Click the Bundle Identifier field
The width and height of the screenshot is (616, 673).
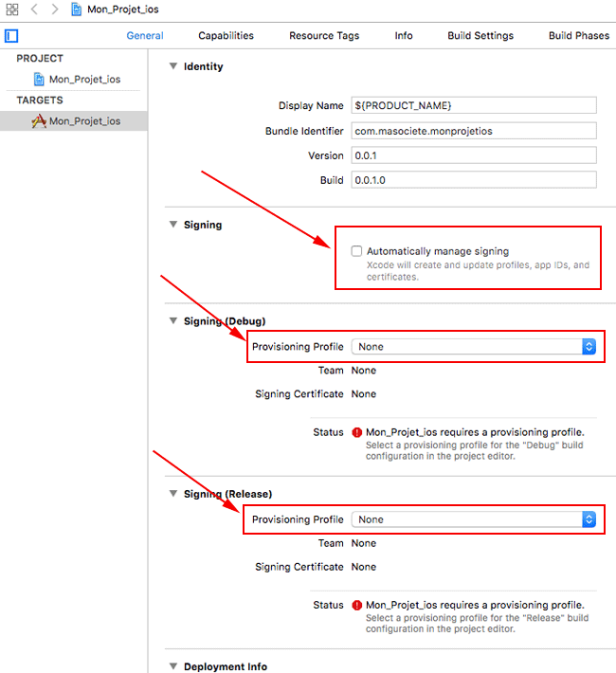(x=474, y=131)
